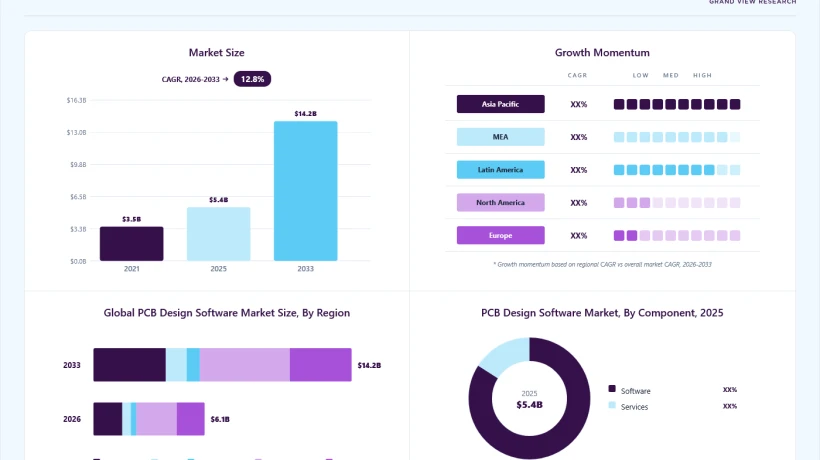Image resolution: width=820 pixels, height=460 pixels.
Task: Select the MEA region label
Action: (x=500, y=137)
